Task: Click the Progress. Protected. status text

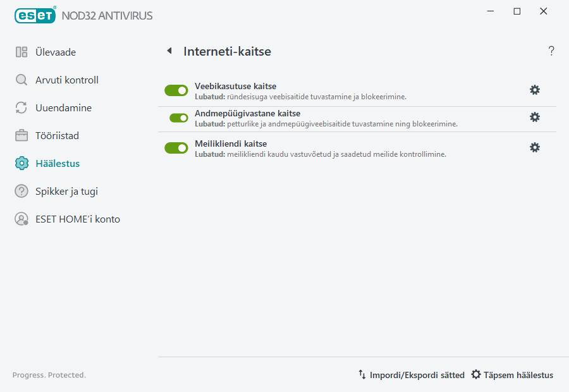Action: click(x=49, y=375)
